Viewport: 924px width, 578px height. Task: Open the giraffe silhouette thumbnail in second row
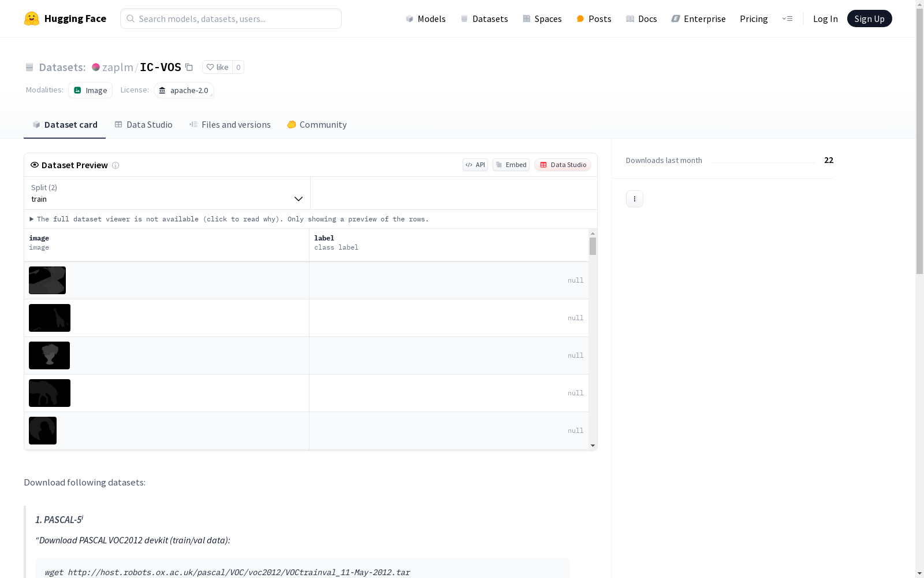(50, 318)
